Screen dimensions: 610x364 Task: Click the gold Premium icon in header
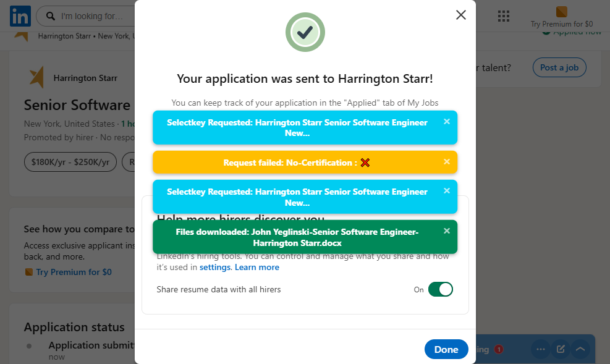561,12
